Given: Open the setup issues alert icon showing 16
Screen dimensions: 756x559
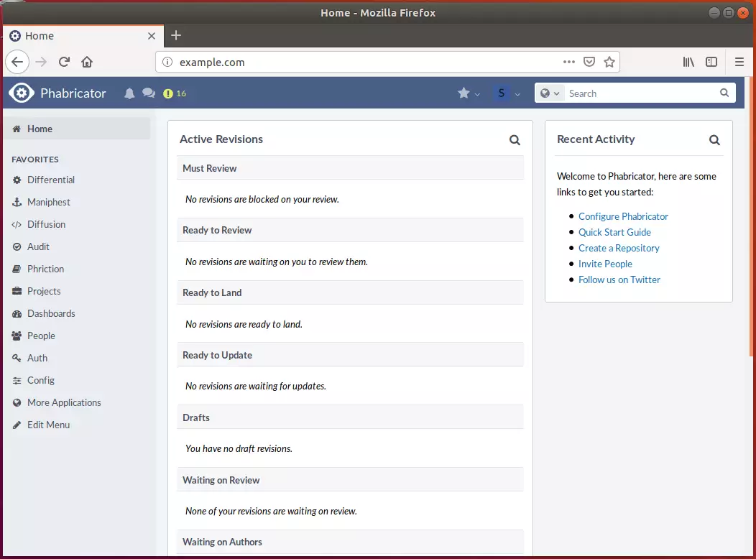Looking at the screenshot, I should (175, 93).
